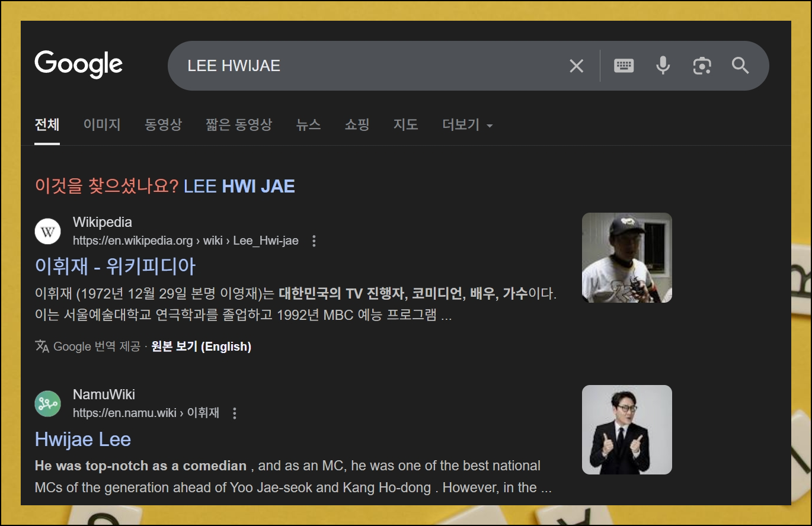Viewport: 812px width, 526px height.
Task: Click the Google translate icon
Action: click(42, 346)
